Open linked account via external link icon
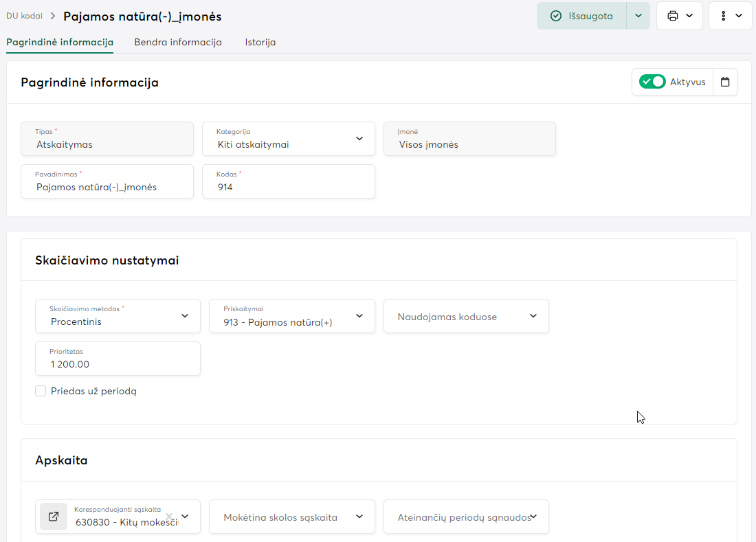 point(53,517)
